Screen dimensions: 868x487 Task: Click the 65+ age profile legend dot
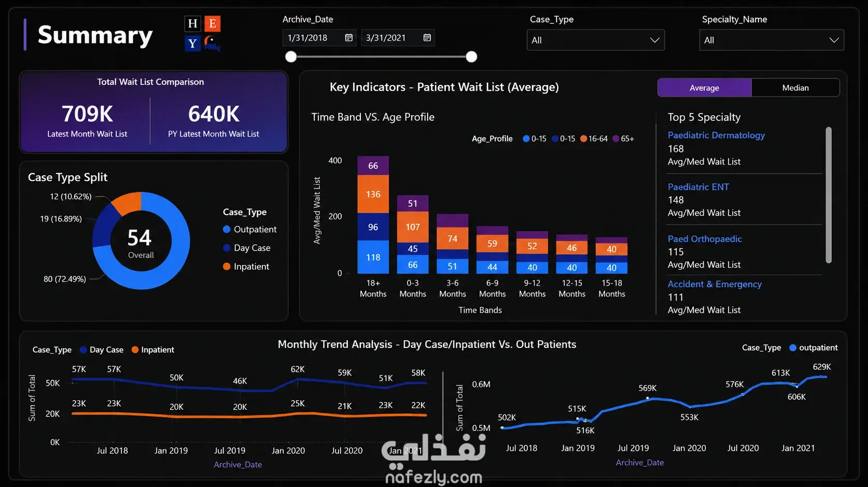616,138
